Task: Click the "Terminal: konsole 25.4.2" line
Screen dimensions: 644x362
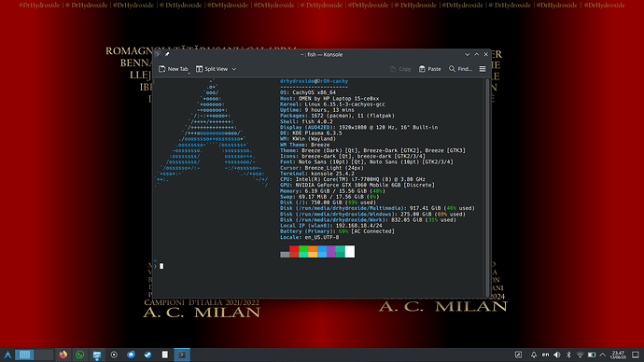Action: point(317,174)
